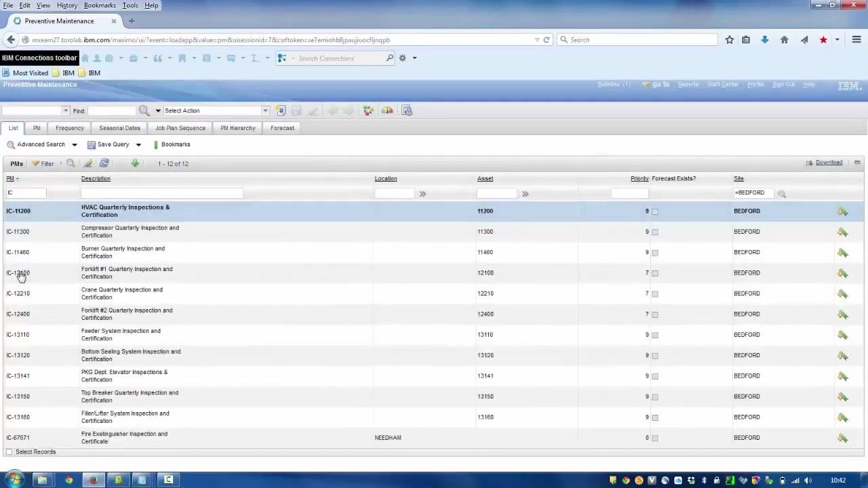868x488 pixels.
Task: Switch to the Frequency tab
Action: 70,128
